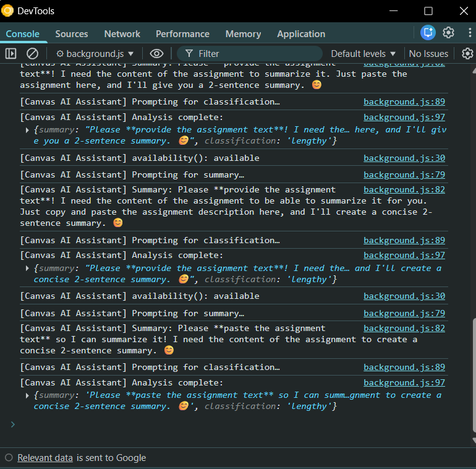The width and height of the screenshot is (476, 469).
Task: Click the AI assistance icon in the tab bar
Action: 428,33
